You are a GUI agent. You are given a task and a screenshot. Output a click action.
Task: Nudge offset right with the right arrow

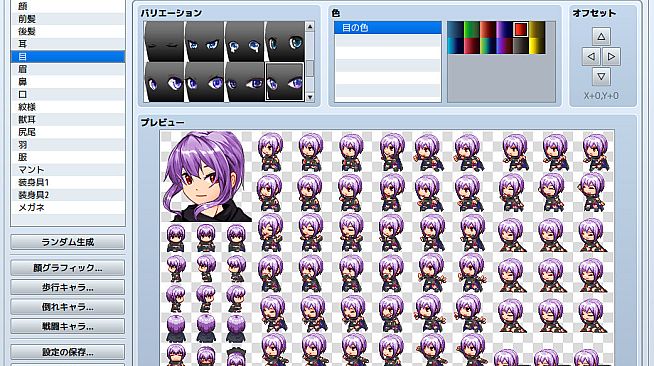point(611,56)
